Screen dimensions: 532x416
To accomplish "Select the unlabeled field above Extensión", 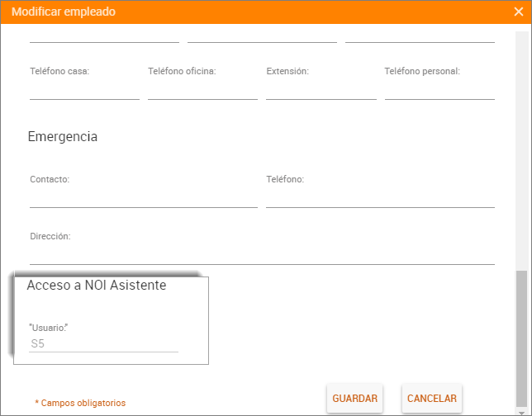I will tap(262, 35).
